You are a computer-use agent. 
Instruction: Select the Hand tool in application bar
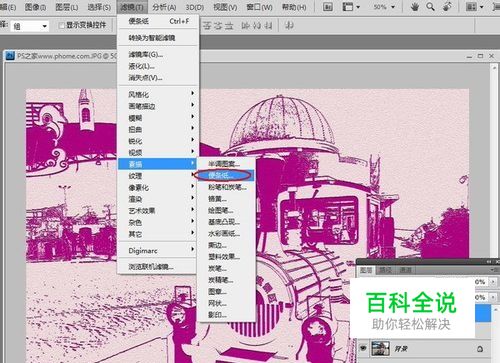tap(415, 7)
